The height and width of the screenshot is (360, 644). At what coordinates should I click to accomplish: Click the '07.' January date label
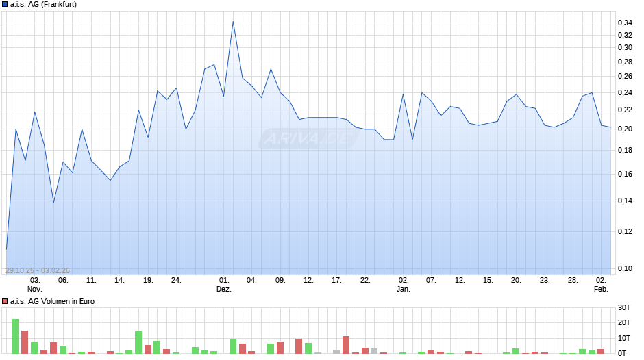430,281
